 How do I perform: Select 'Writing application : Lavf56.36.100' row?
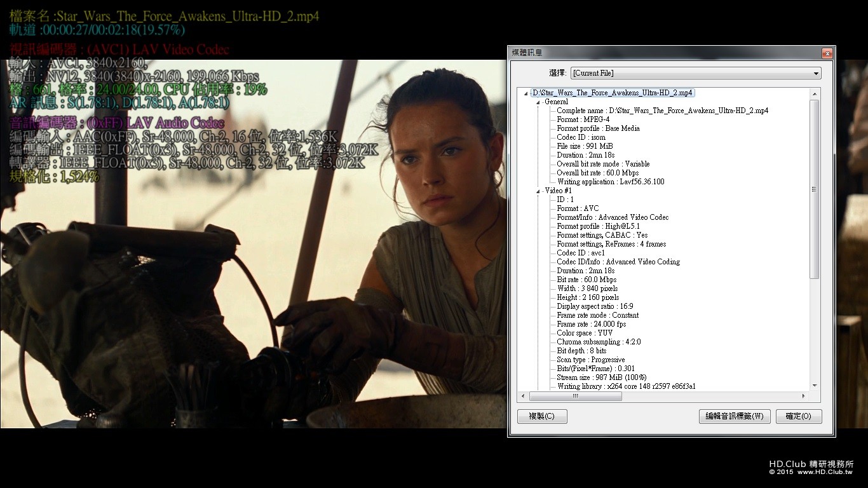[x=611, y=182]
